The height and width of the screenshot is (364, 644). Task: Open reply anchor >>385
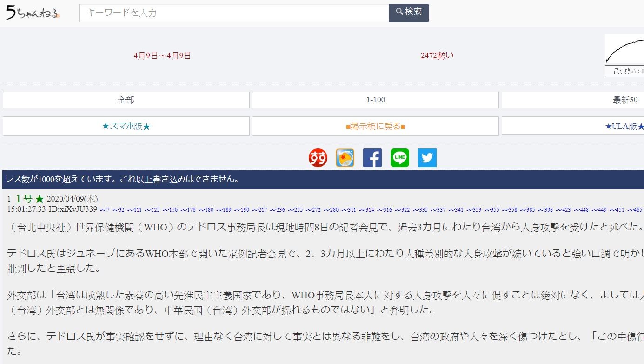(x=528, y=209)
